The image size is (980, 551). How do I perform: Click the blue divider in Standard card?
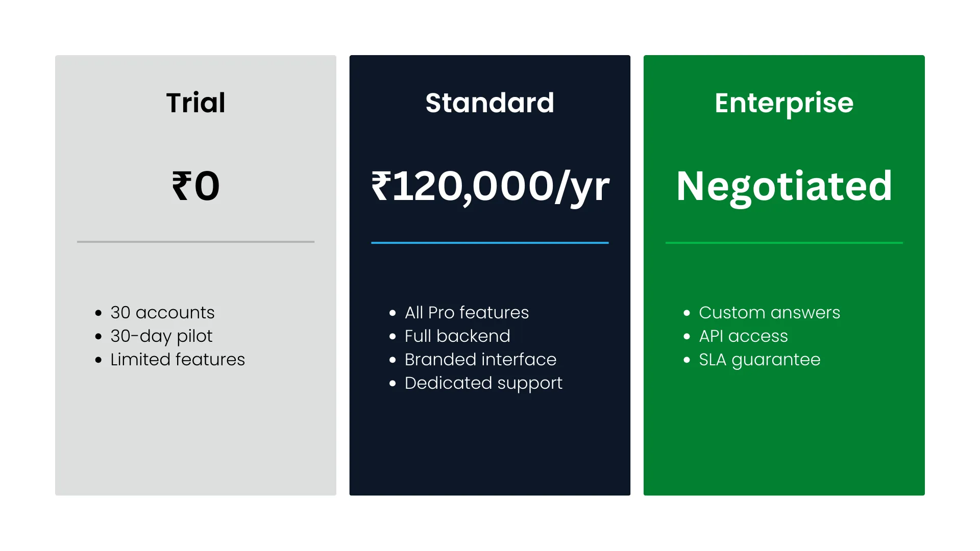pos(489,243)
